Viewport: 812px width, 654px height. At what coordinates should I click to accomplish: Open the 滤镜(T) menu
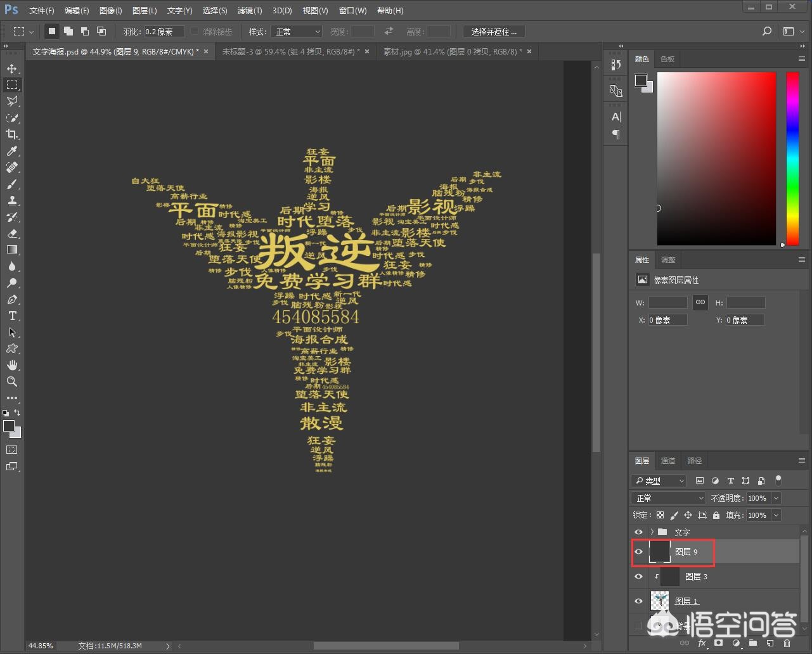(249, 11)
